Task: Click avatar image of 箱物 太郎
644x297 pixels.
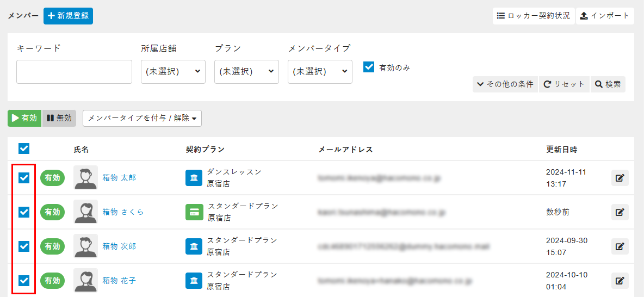Action: [x=85, y=177]
